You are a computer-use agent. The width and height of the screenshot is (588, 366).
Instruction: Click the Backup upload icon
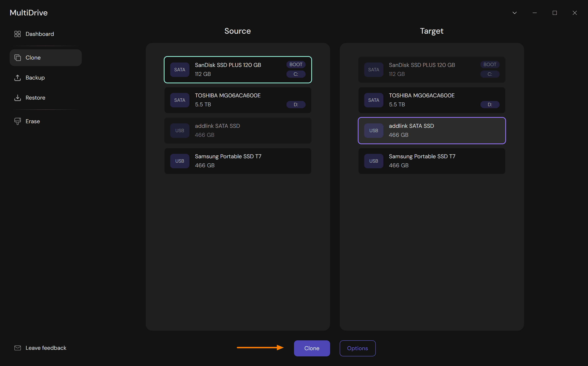click(17, 78)
